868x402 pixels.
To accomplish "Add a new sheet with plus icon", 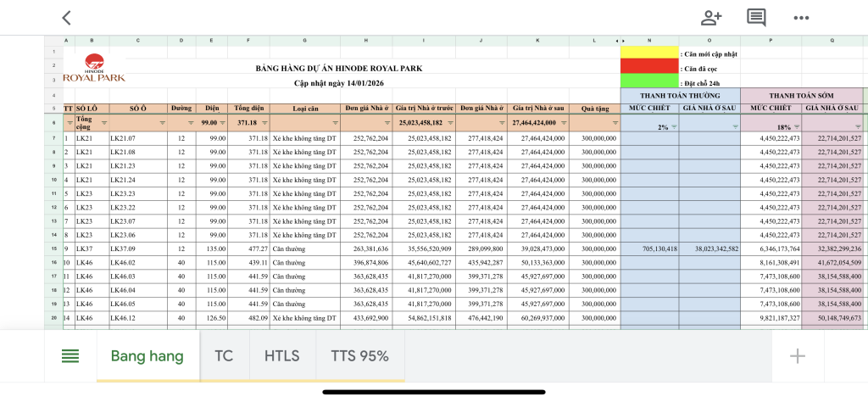I will (797, 356).
